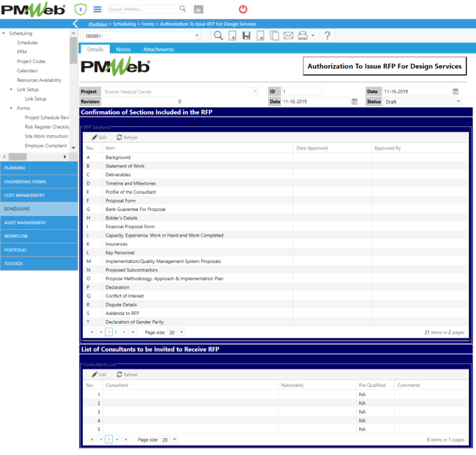Open the ENGINEERING FORMS module
This screenshot has height=455, width=476.
tap(39, 181)
